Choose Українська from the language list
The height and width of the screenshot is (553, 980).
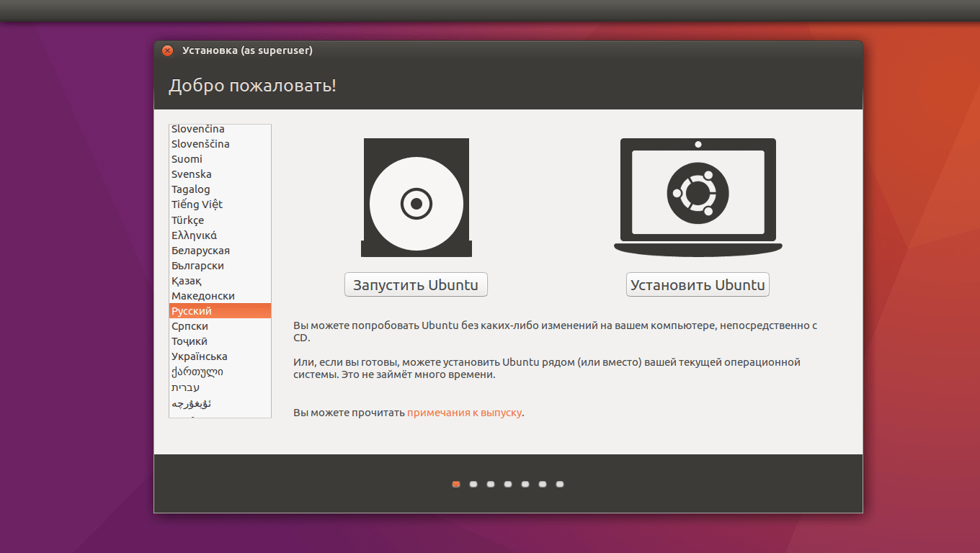(220, 356)
